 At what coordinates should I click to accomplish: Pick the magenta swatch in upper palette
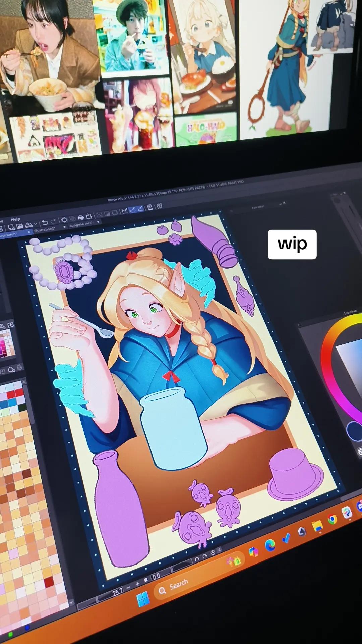pos(3,345)
